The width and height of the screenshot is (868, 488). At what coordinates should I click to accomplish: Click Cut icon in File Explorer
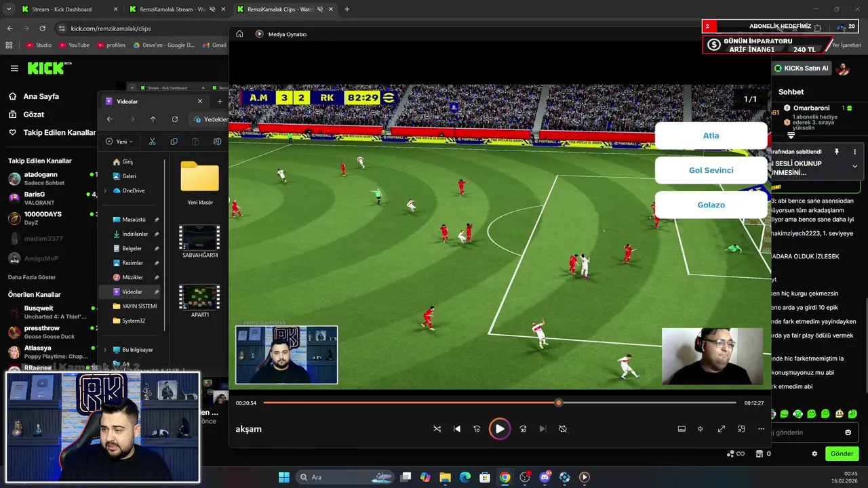(x=152, y=142)
